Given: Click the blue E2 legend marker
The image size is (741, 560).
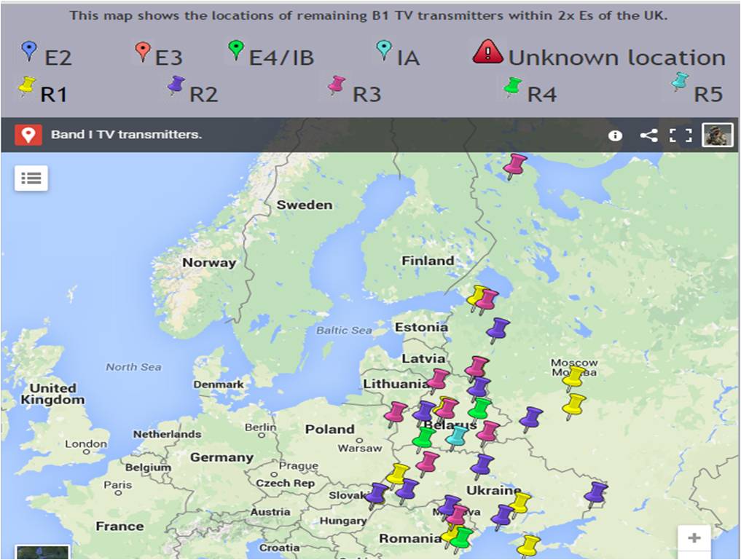Looking at the screenshot, I should [29, 51].
